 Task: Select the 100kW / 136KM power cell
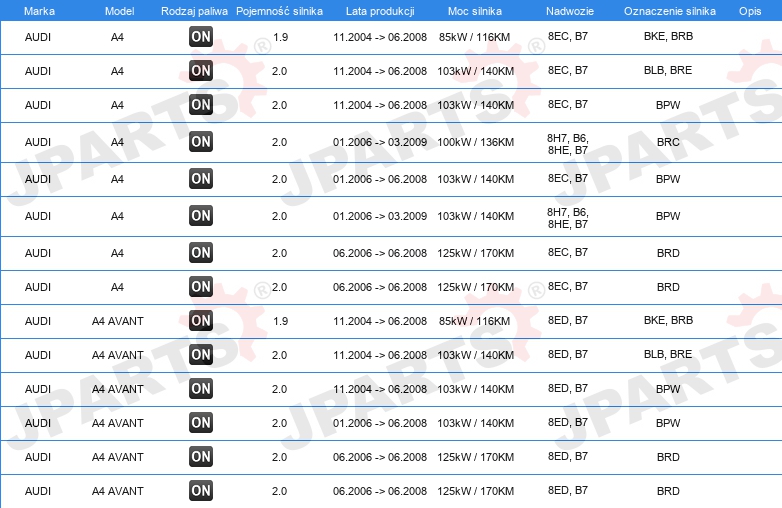476,142
